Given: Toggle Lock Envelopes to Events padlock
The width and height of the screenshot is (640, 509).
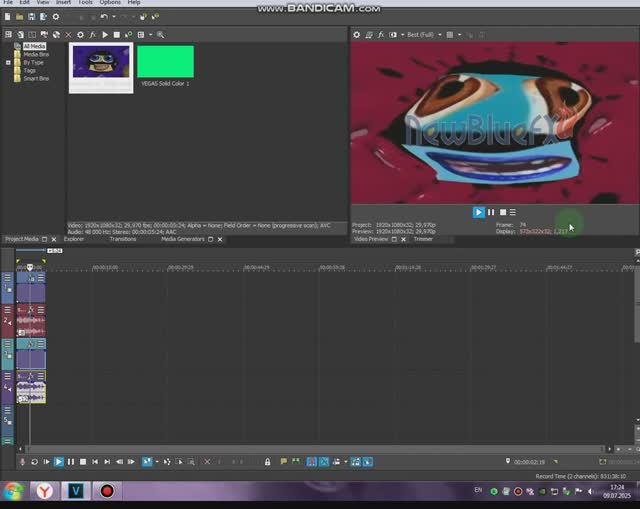Looking at the screenshot, I should coord(267,462).
